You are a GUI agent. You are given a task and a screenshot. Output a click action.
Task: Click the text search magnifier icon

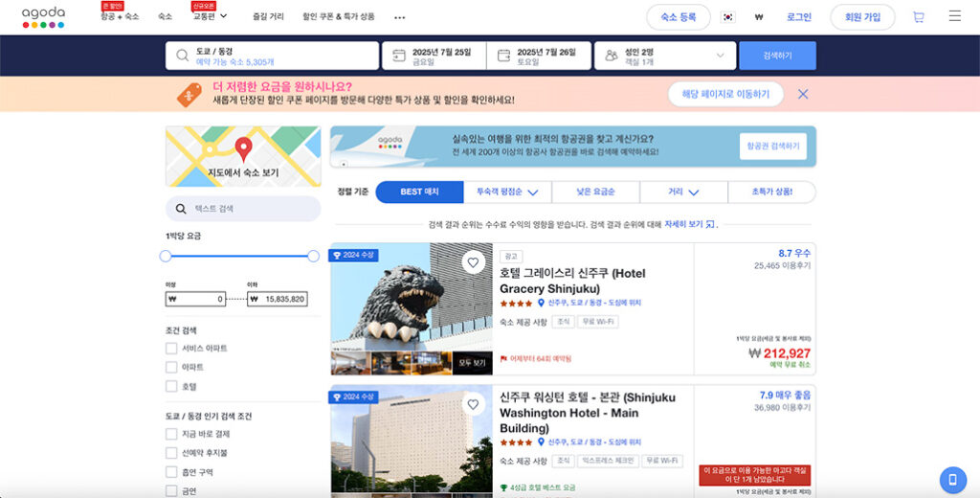point(181,209)
